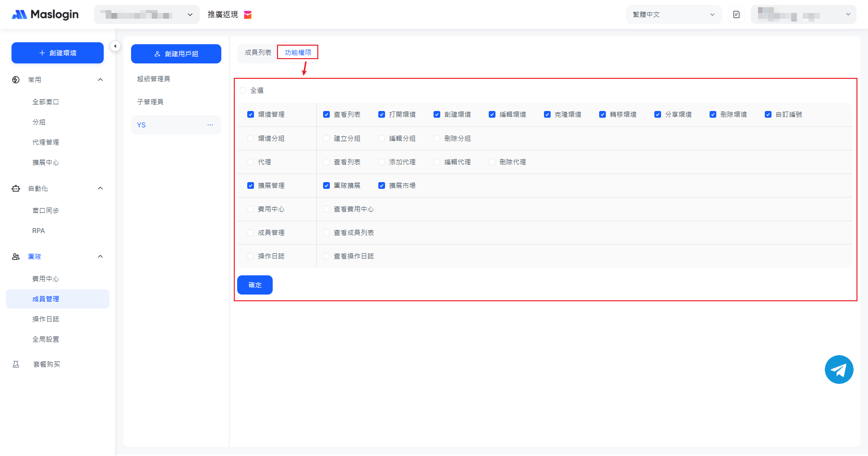Enable the 查看操作日誌 checkbox
Screen dimensions: 868x456
(326, 256)
